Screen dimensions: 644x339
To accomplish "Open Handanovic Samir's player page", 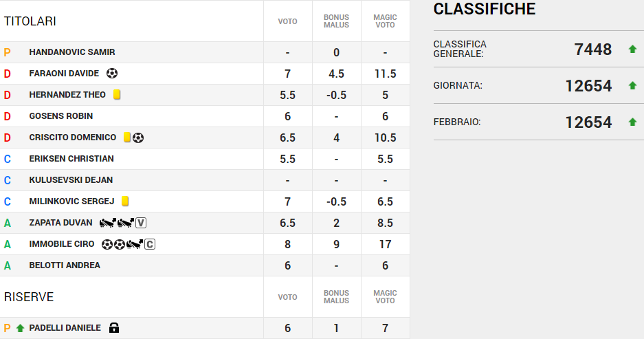I will coord(71,52).
